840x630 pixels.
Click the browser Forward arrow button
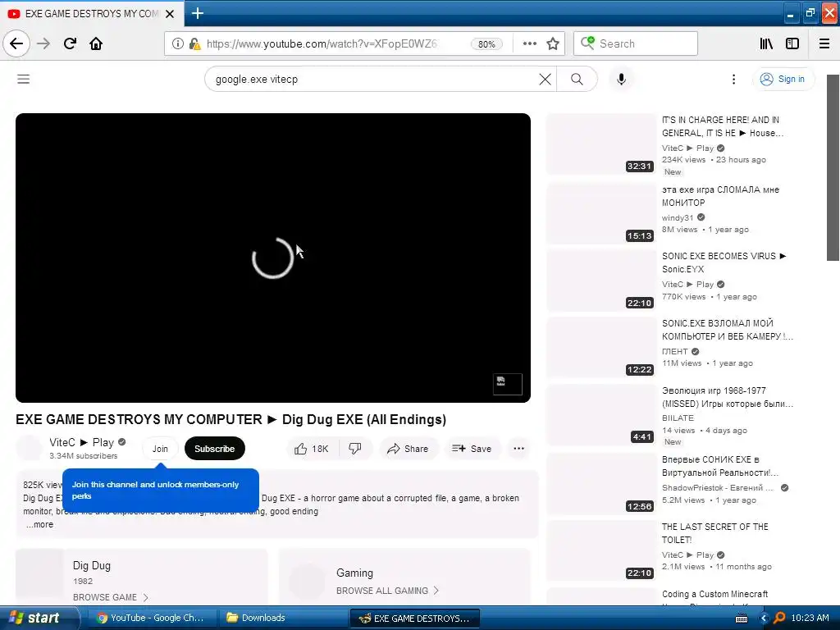pyautogui.click(x=43, y=43)
